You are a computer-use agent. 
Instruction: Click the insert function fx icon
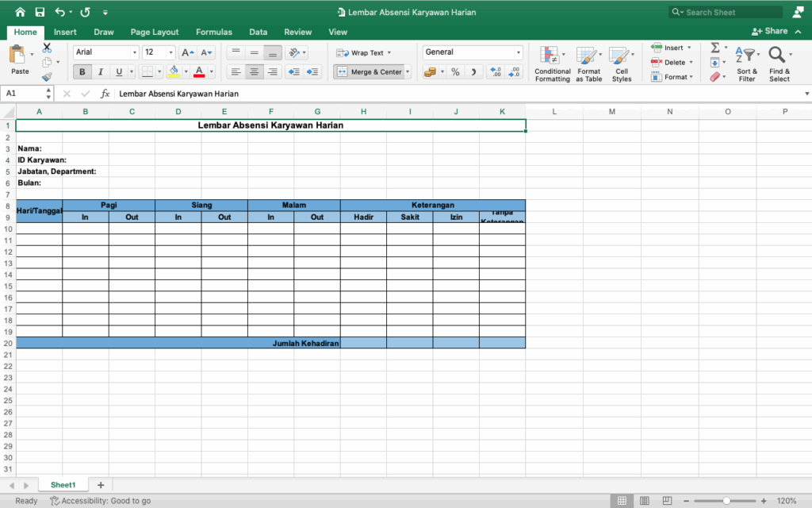[105, 94]
